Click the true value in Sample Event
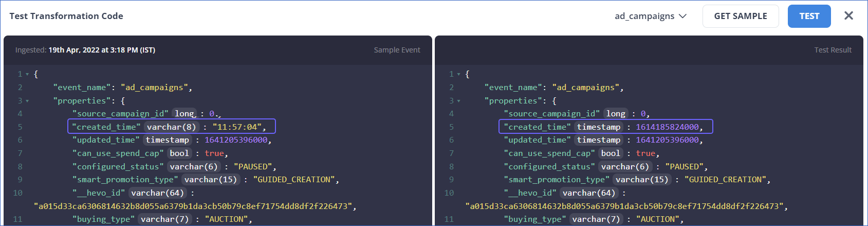This screenshot has height=226, width=868. (x=214, y=153)
